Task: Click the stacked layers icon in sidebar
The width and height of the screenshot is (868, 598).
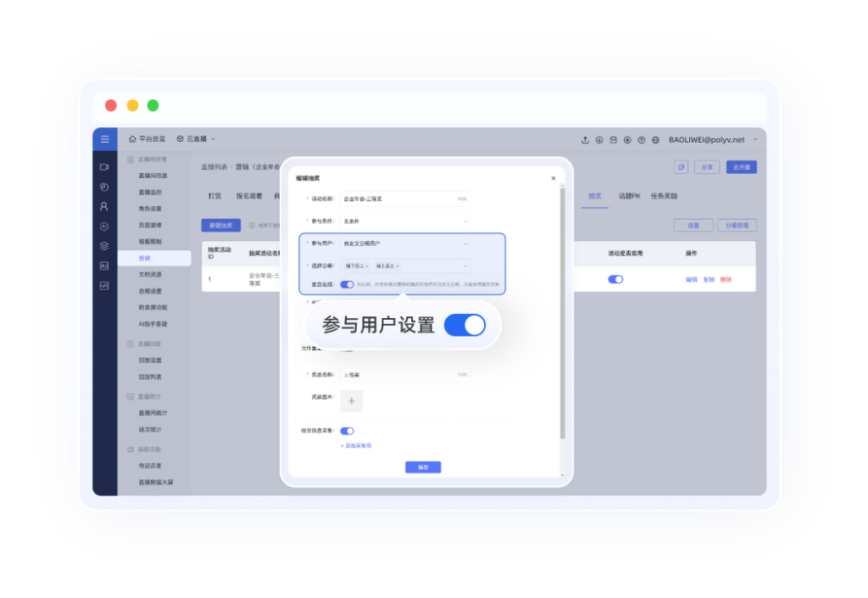Action: (x=104, y=246)
